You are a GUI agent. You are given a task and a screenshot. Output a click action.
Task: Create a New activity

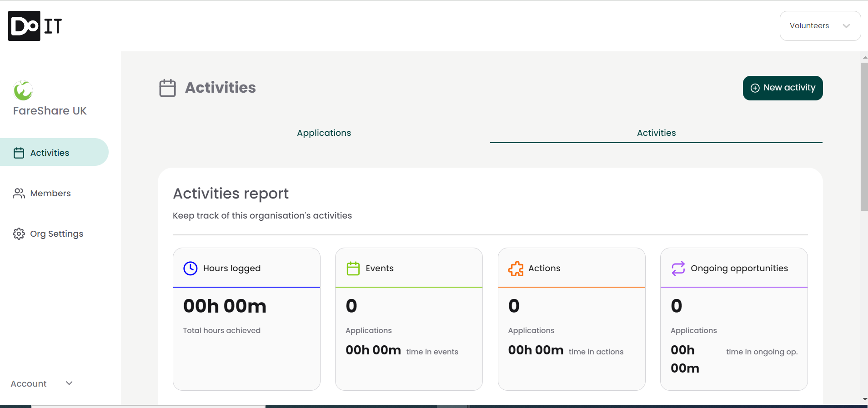782,88
